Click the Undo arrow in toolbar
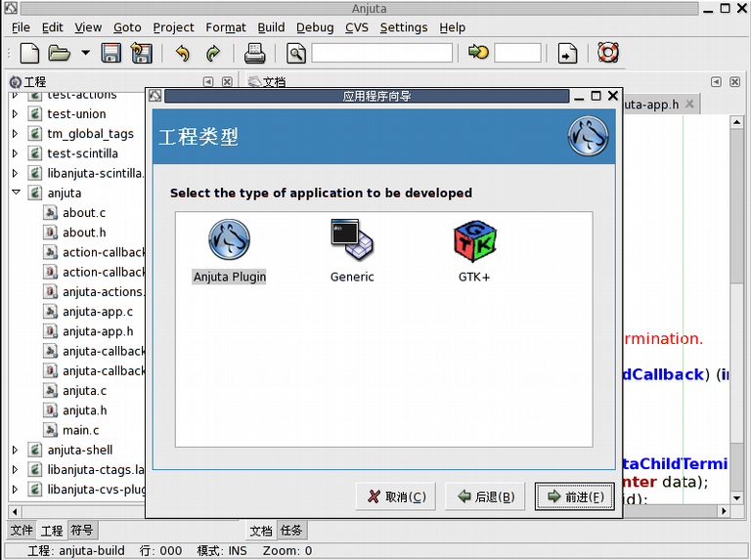 tap(182, 53)
